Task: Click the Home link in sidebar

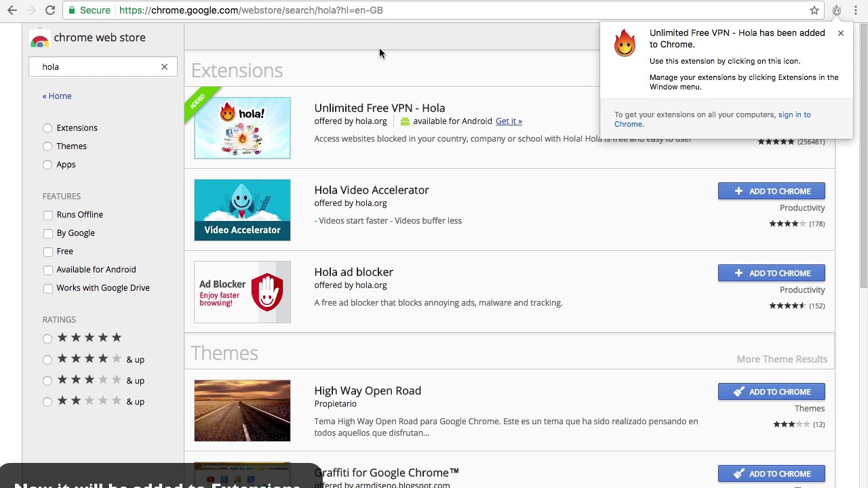Action: click(x=57, y=96)
